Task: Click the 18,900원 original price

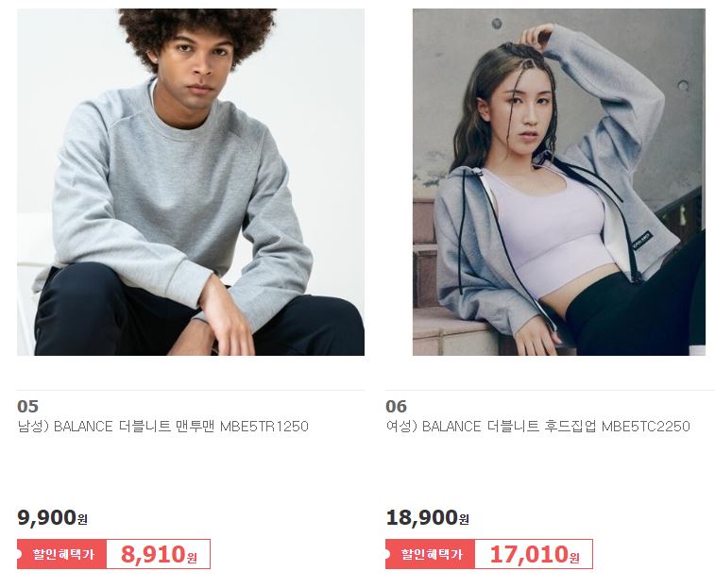Action: pyautogui.click(x=427, y=517)
